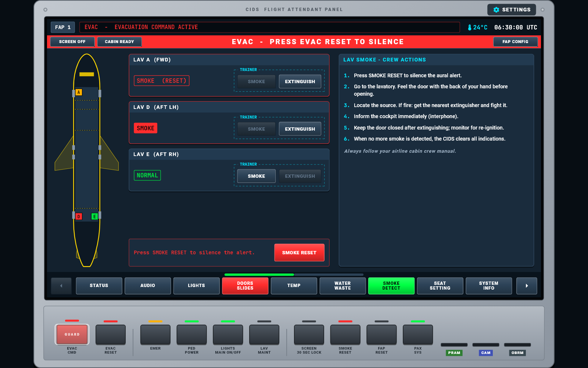Click the page scroll indicator bar above tabs

coord(294,275)
